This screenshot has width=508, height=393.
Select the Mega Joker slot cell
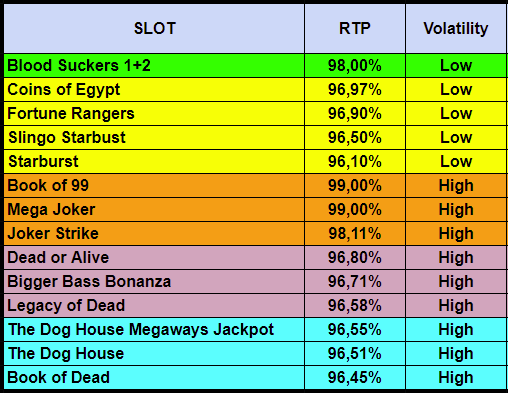pyautogui.click(x=154, y=210)
